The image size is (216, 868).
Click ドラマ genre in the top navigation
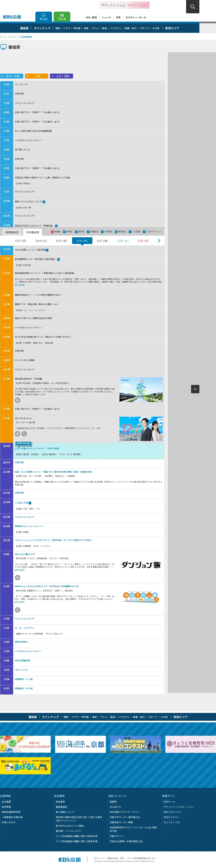coord(67,28)
